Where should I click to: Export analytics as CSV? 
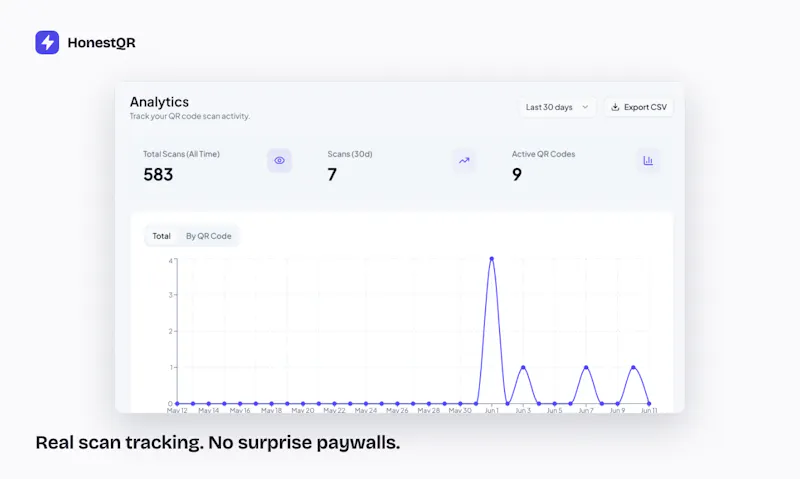[639, 107]
